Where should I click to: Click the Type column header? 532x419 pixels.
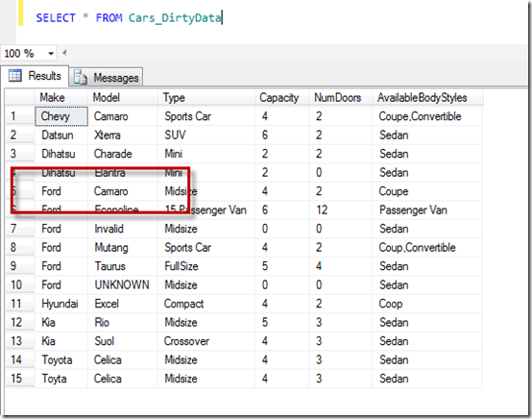[206, 98]
